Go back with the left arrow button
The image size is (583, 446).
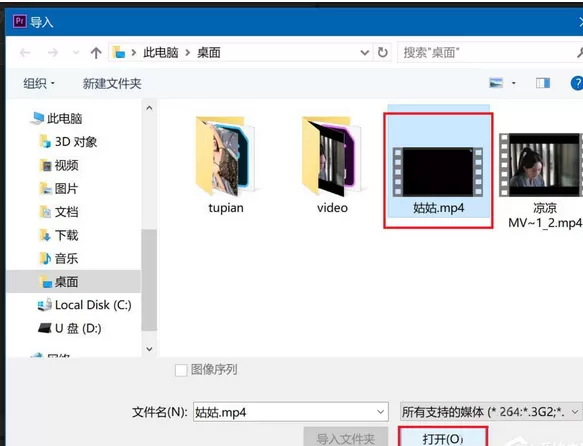click(25, 53)
